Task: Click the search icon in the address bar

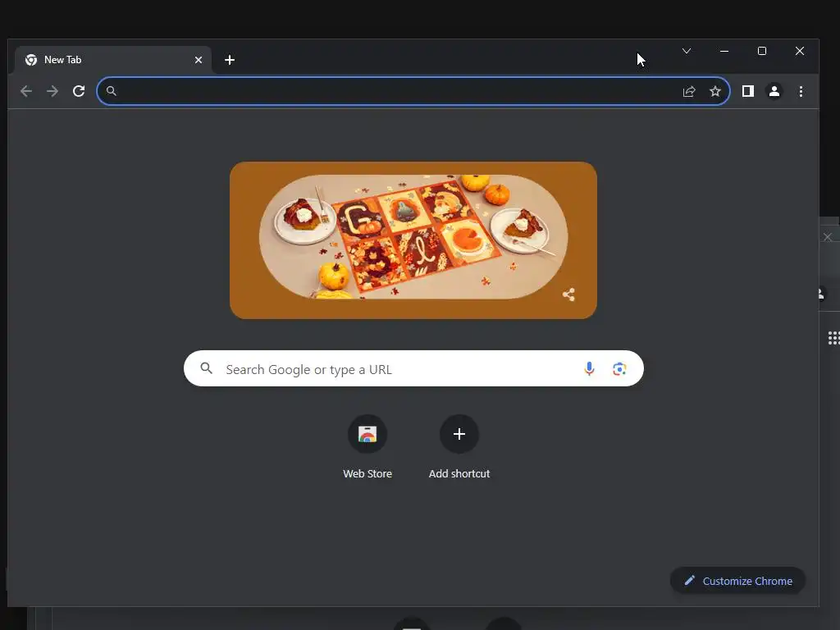Action: tap(112, 91)
